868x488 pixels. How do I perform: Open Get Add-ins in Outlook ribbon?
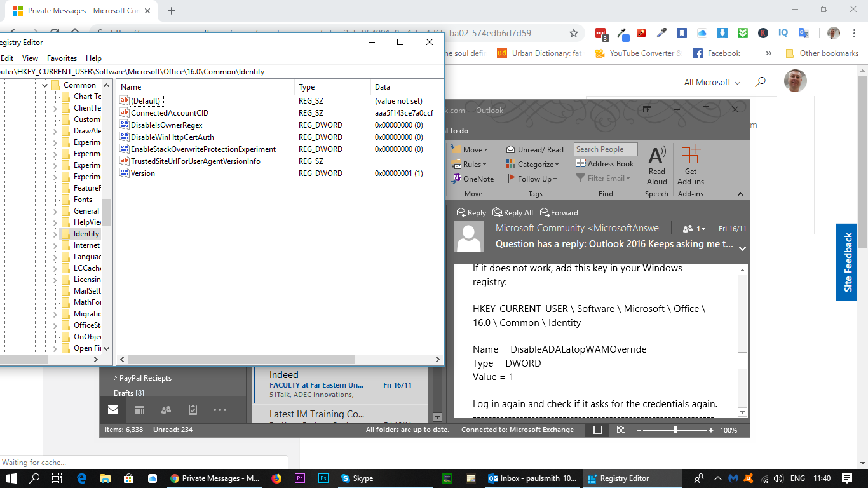691,165
